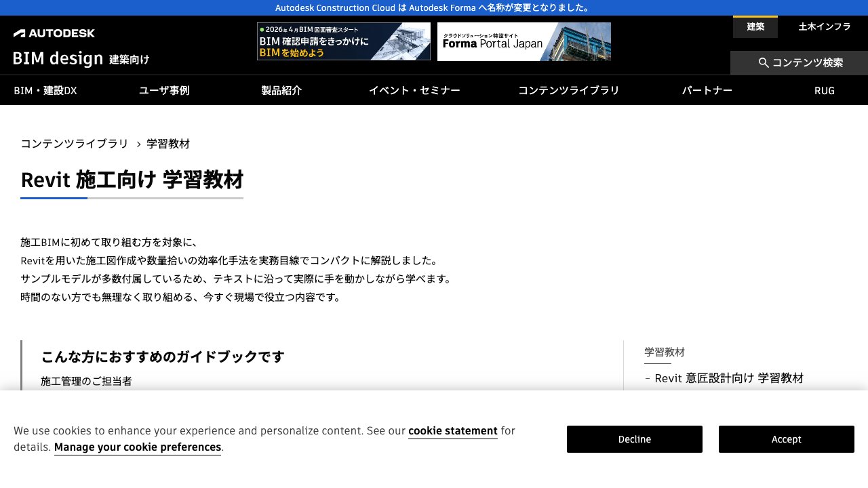
Task: Open Manage your cookie preferences
Action: (138, 447)
